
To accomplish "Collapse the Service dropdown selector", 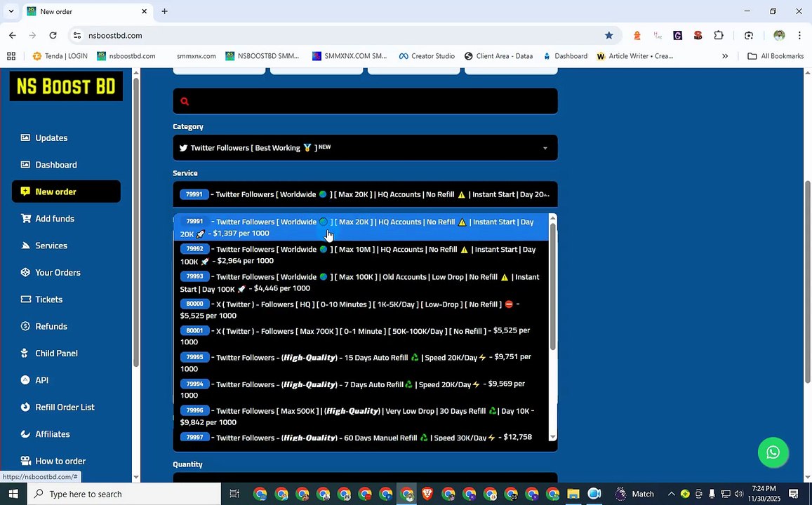I will pyautogui.click(x=365, y=194).
